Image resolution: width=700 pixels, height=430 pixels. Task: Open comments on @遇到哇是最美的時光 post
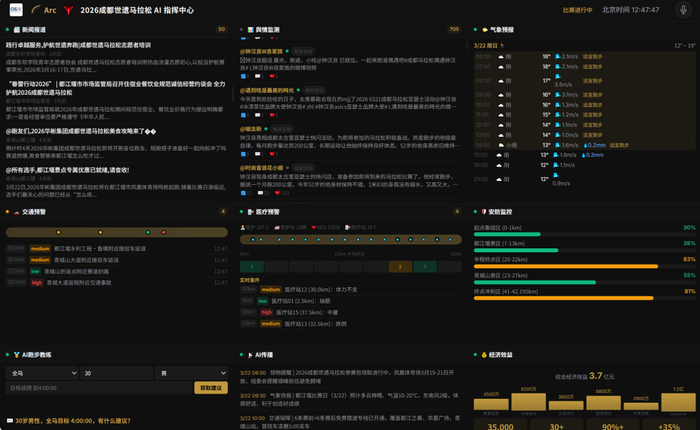pos(257,115)
